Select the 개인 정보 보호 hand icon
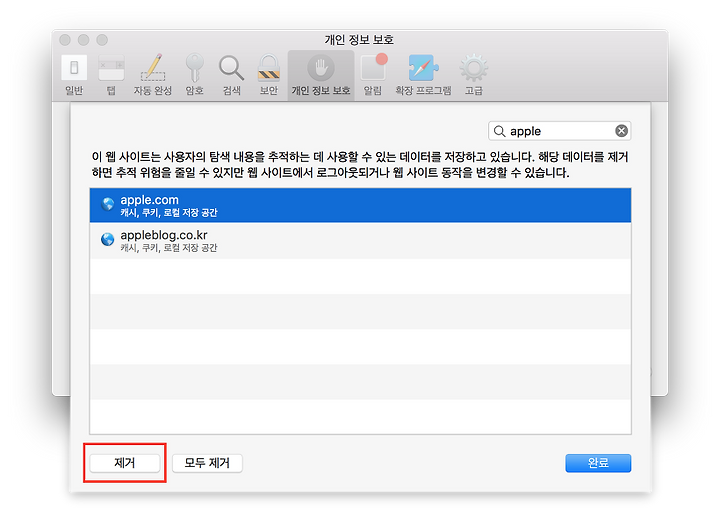This screenshot has height=511, width=720. [x=321, y=68]
